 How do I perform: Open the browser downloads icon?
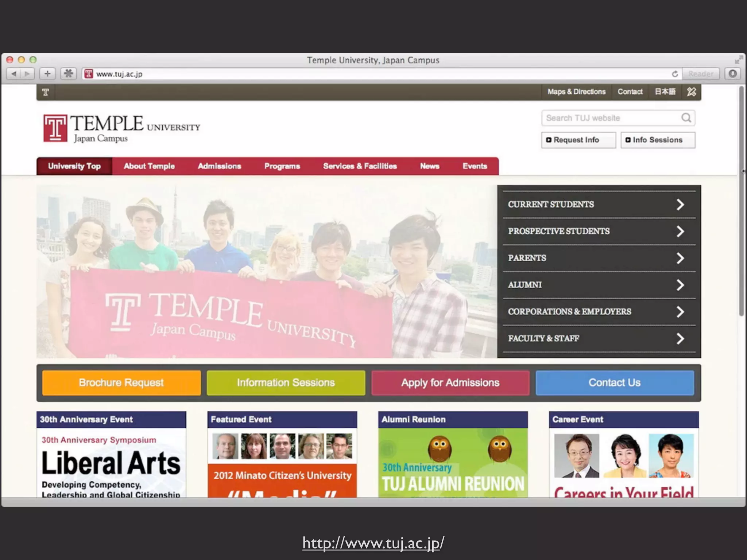(x=733, y=74)
